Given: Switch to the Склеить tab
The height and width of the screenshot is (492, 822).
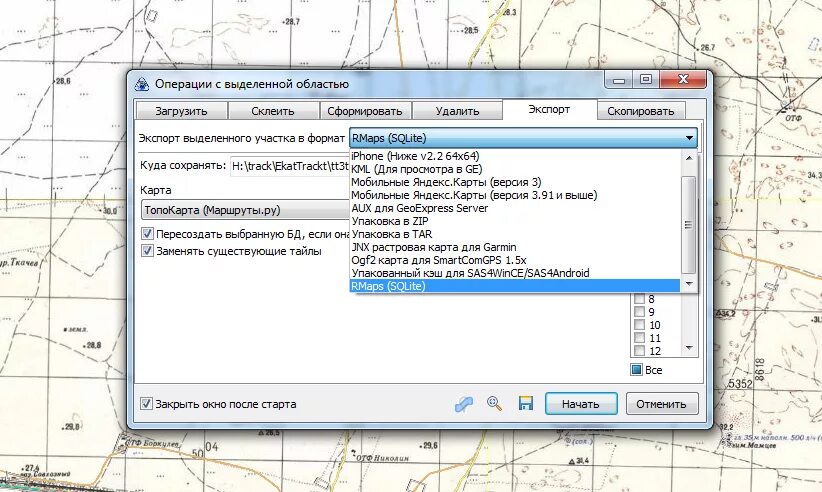Looking at the screenshot, I should tap(273, 111).
